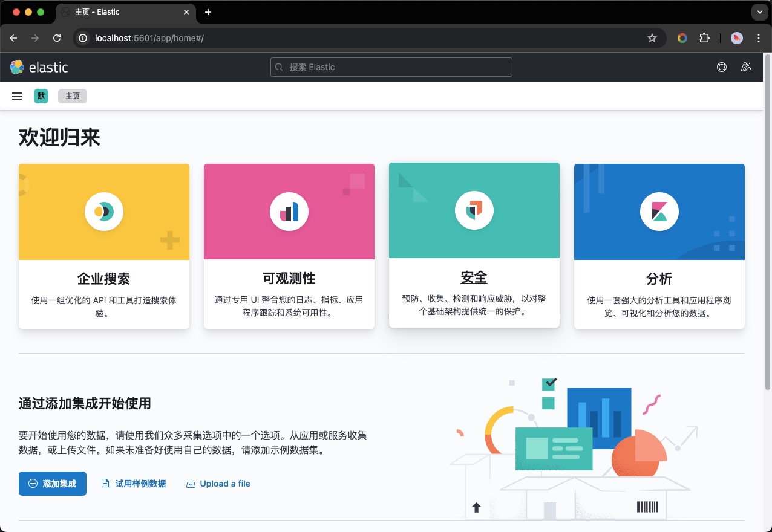This screenshot has width=772, height=532.
Task: Open the navigation sidebar with the hamburger icon
Action: tap(16, 96)
